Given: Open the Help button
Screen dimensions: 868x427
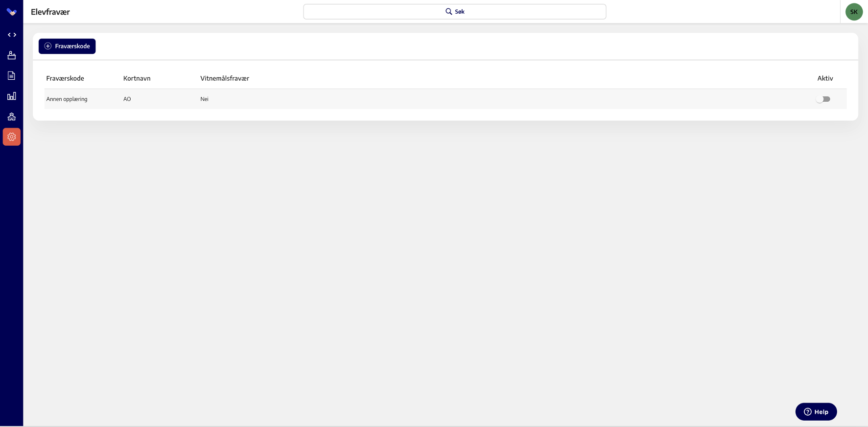Looking at the screenshot, I should pyautogui.click(x=816, y=412).
